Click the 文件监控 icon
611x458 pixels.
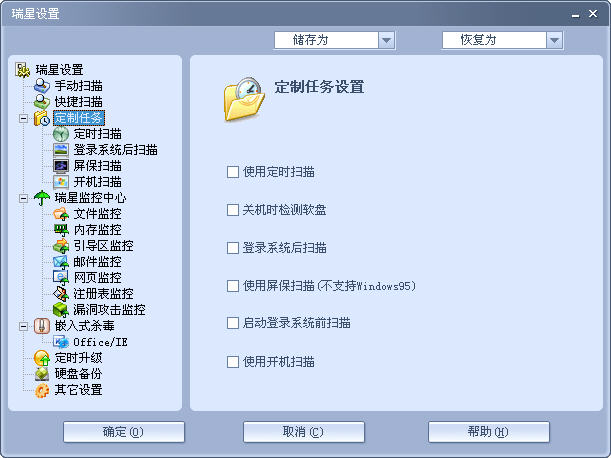[61, 214]
